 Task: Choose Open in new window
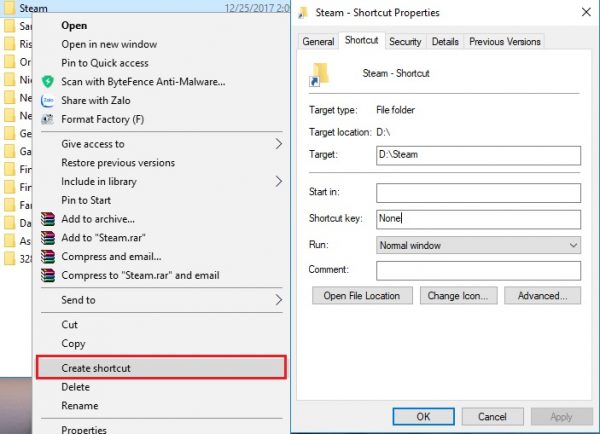click(x=109, y=44)
